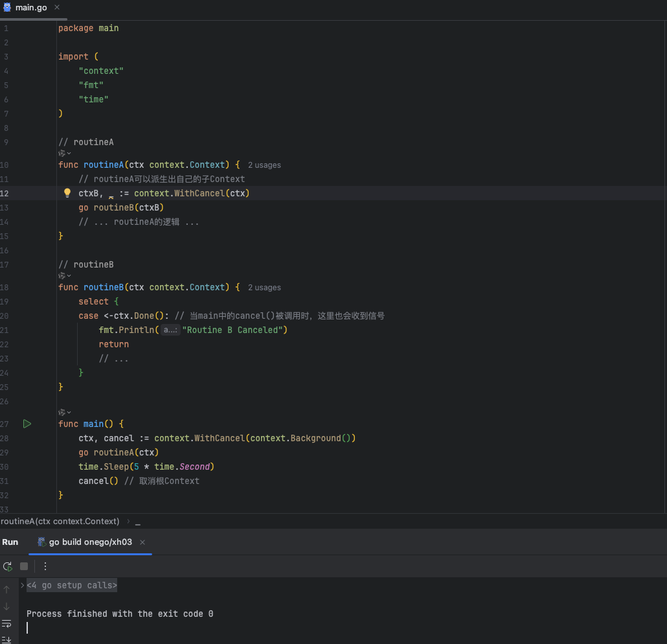This screenshot has height=644, width=667.
Task: Click the Stop process button
Action: pyautogui.click(x=24, y=566)
